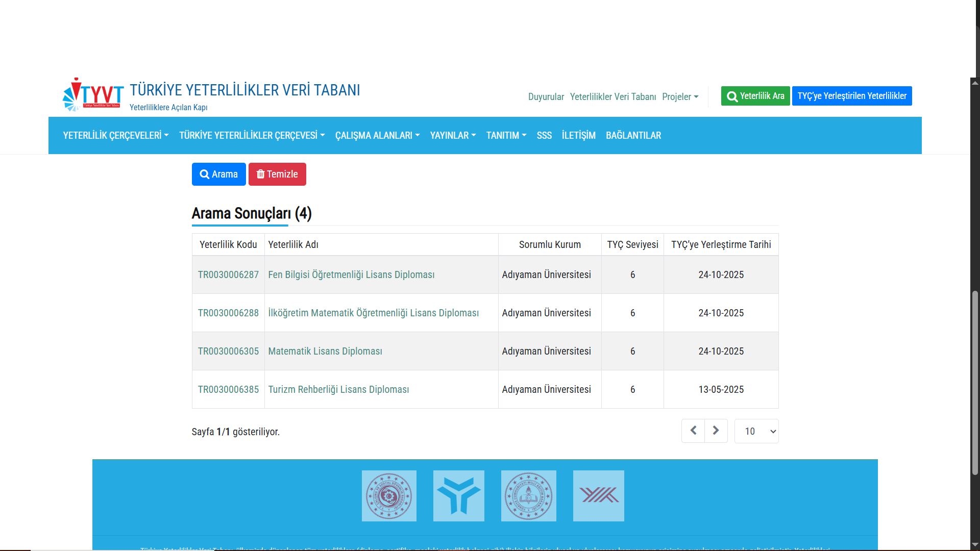Expand YETERLİLİK ÇERÇEVELERİ menu
This screenshot has width=980, height=551.
click(115, 135)
